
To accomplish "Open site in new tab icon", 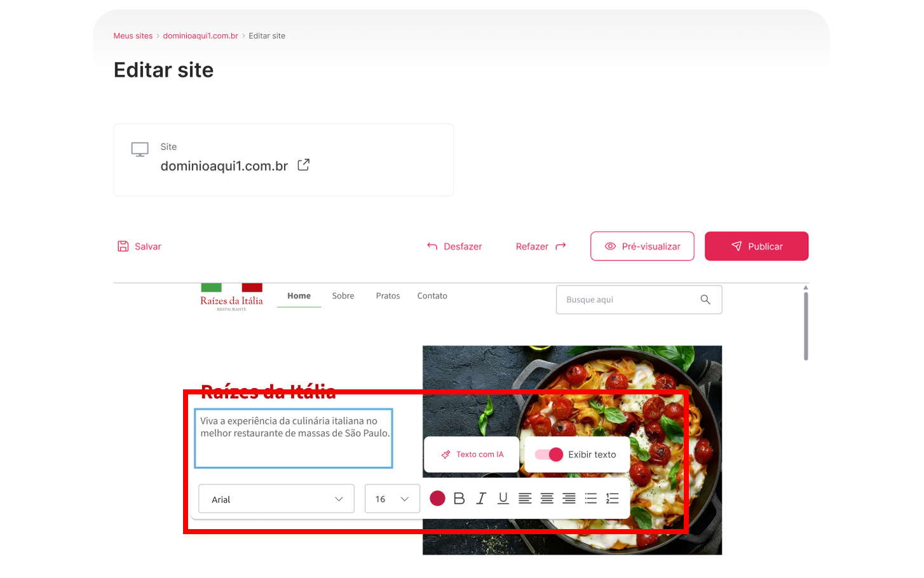I will [304, 165].
